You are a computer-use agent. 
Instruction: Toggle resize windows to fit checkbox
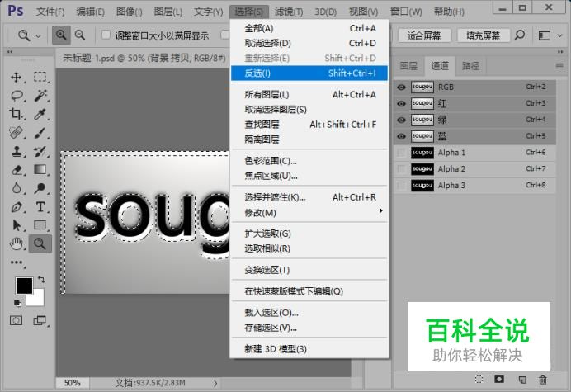(x=106, y=35)
